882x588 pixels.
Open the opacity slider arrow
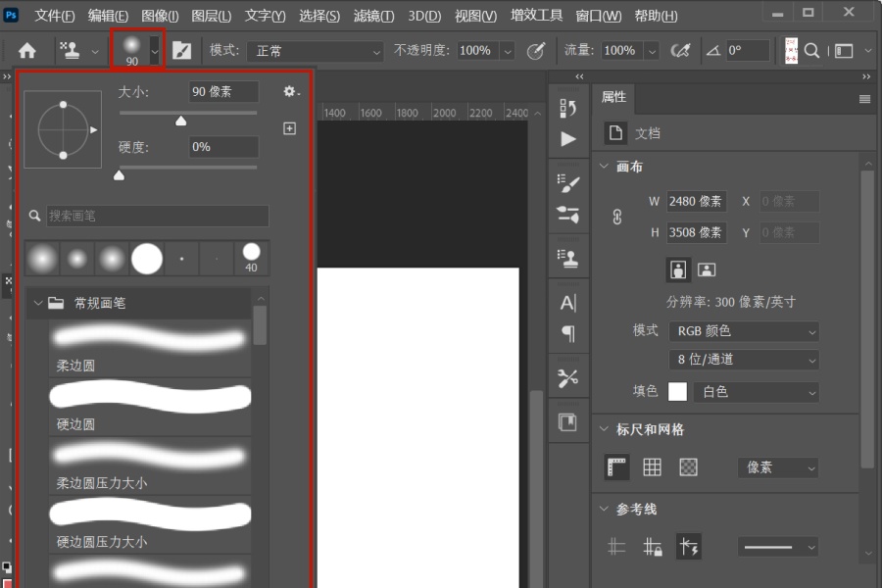[508, 51]
